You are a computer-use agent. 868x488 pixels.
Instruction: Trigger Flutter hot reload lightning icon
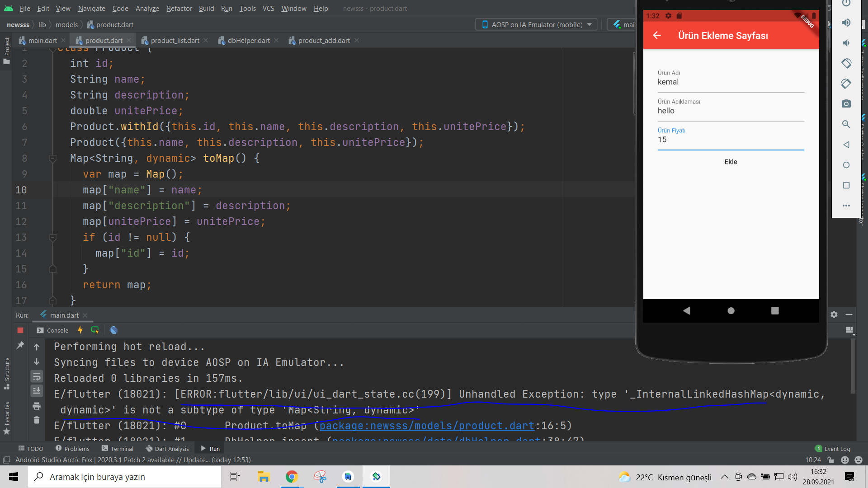(80, 330)
